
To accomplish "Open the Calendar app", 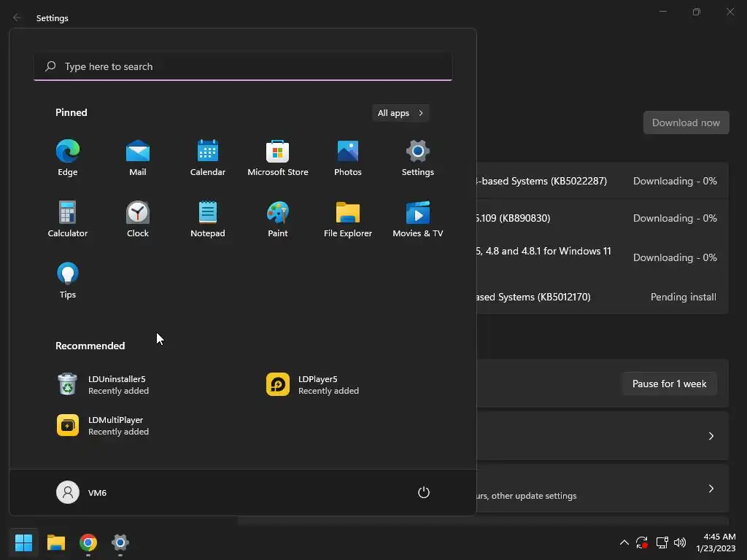I will [208, 158].
